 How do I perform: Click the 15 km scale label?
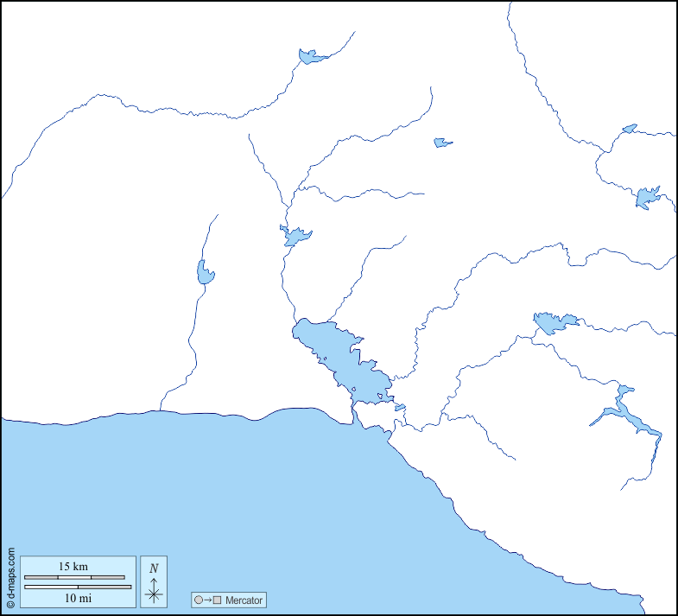click(x=73, y=567)
